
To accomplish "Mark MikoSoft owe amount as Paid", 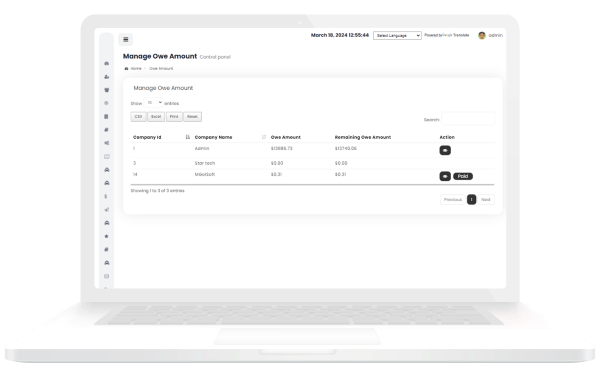I will tap(463, 176).
